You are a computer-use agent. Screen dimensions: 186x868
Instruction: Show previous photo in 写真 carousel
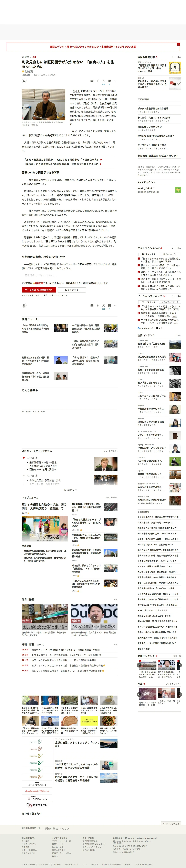coord(139,694)
